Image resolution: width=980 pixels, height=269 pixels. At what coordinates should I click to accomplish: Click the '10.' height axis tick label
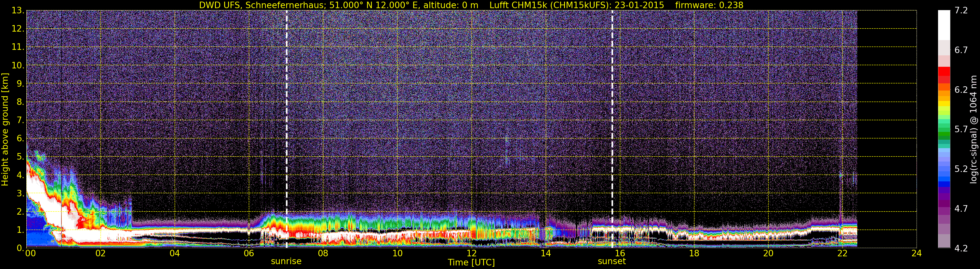(x=18, y=65)
